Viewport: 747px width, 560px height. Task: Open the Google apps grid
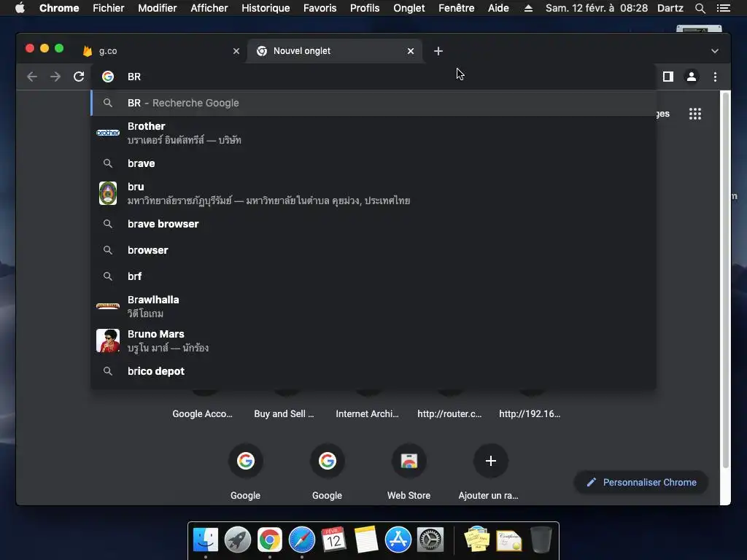(694, 114)
